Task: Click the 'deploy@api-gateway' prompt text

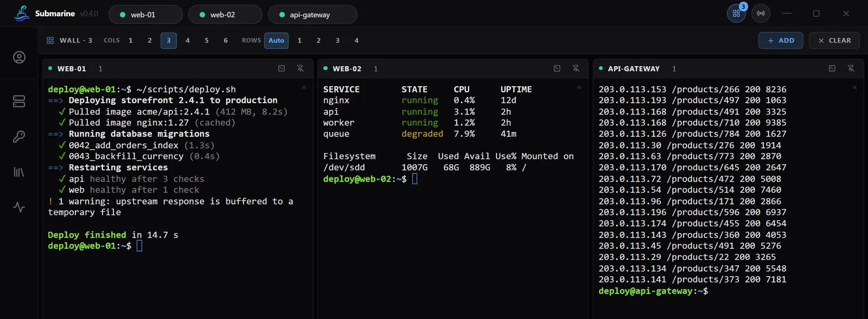Action: tap(646, 291)
